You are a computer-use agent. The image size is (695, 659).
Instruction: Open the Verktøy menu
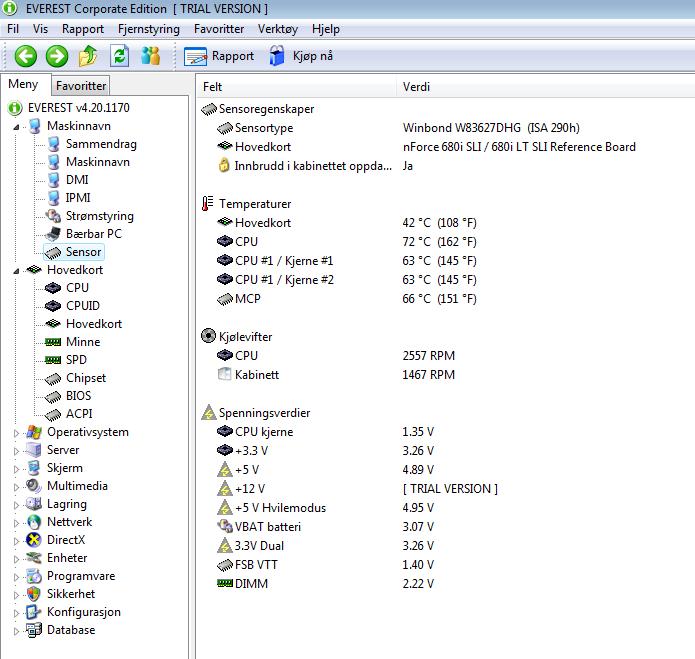278,29
